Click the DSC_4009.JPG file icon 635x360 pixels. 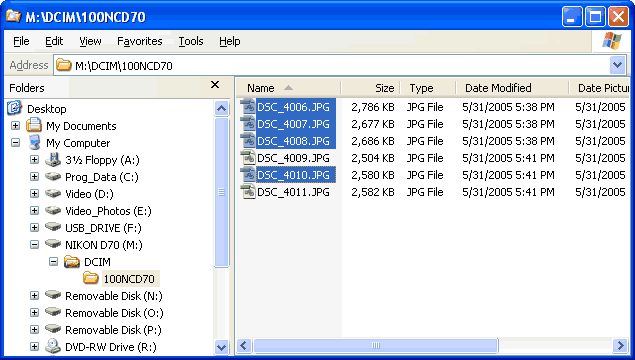(x=247, y=158)
